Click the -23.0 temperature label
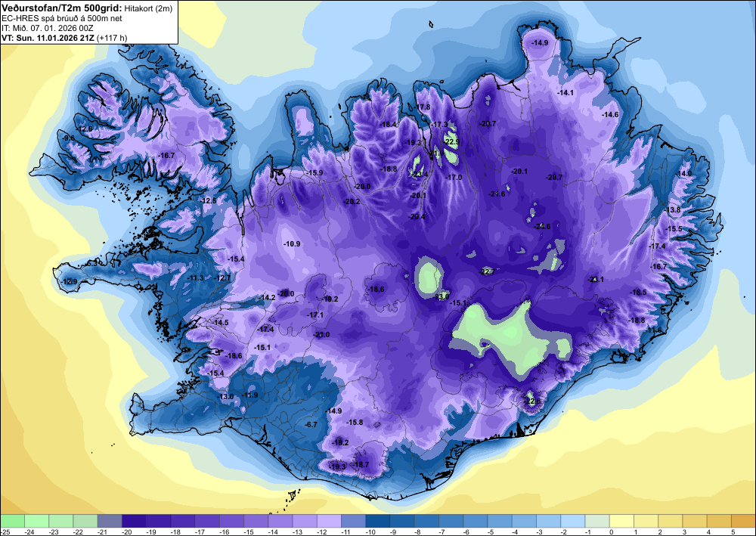This screenshot has width=756, height=536. pyautogui.click(x=441, y=297)
